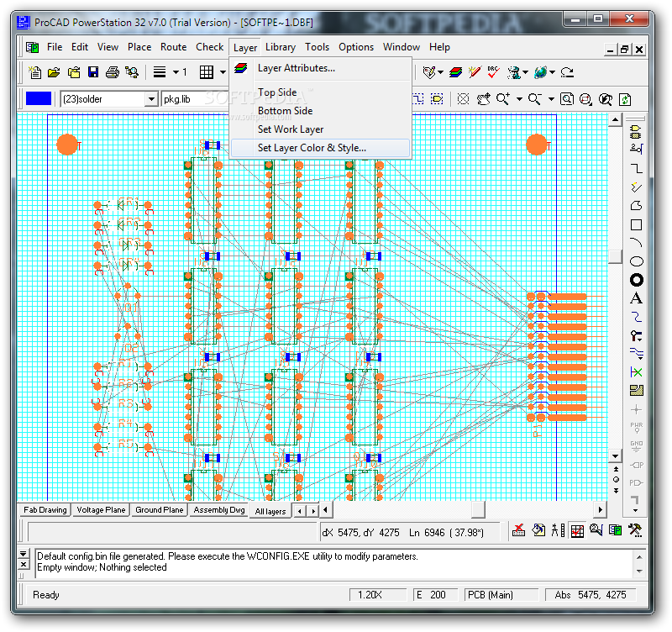Click the New document toolbar icon
This screenshot has width=672, height=632.
[x=34, y=72]
